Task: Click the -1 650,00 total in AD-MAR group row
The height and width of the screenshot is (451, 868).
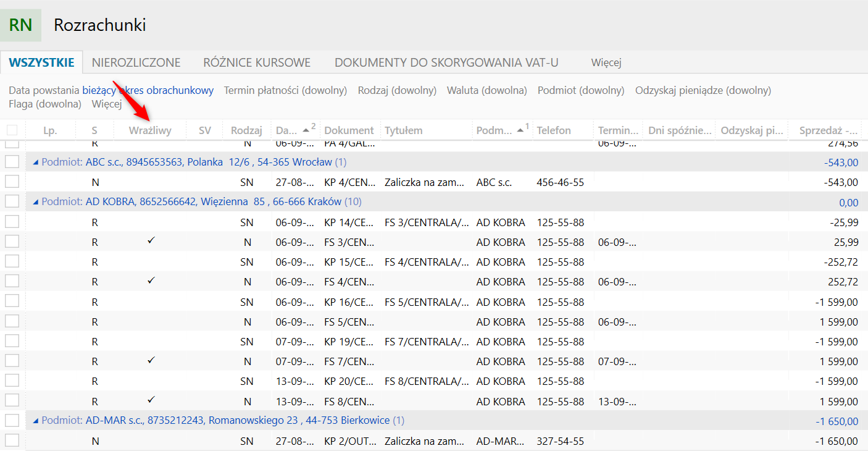Action: (837, 421)
